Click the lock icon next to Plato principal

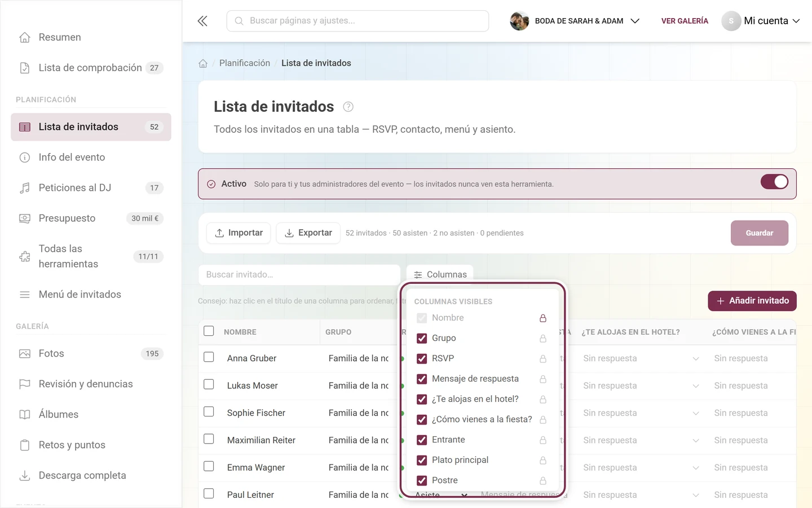coord(543,460)
